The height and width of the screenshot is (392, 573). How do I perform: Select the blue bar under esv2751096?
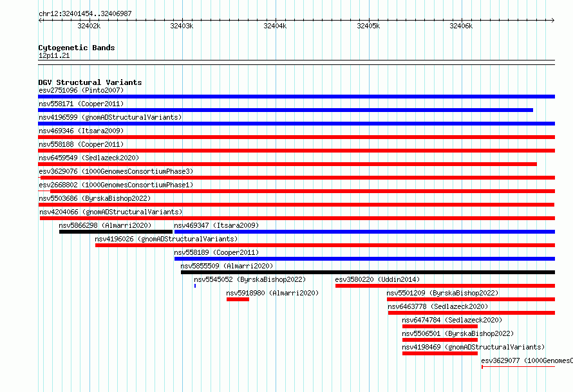pos(296,97)
